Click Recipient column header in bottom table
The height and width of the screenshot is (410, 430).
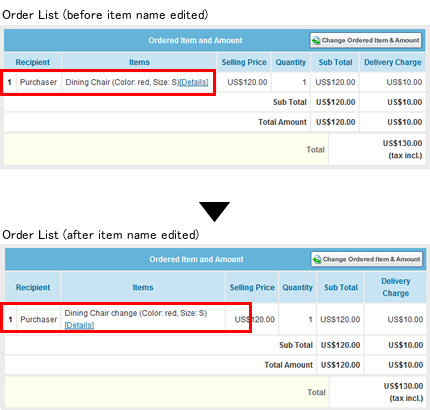[x=33, y=287]
